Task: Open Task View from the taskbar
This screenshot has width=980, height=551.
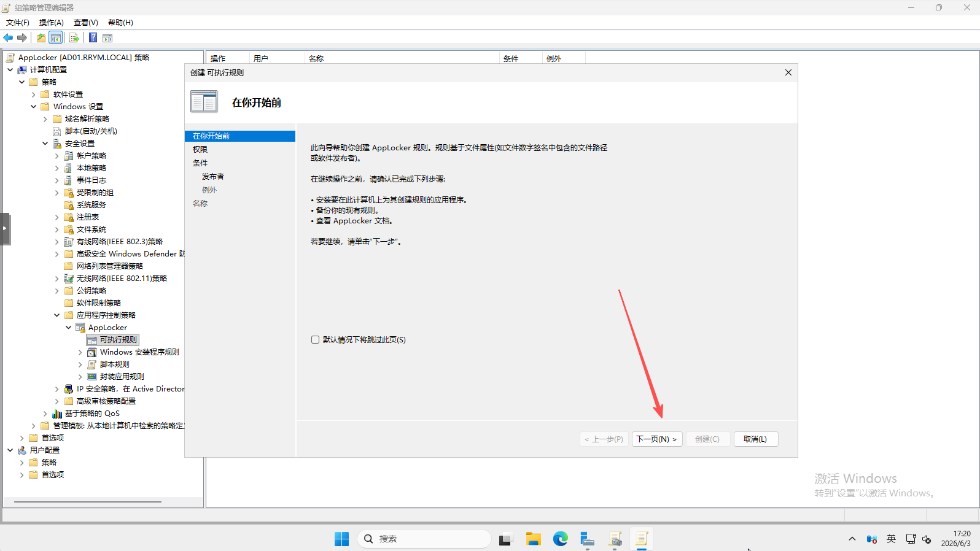Action: pyautogui.click(x=505, y=539)
